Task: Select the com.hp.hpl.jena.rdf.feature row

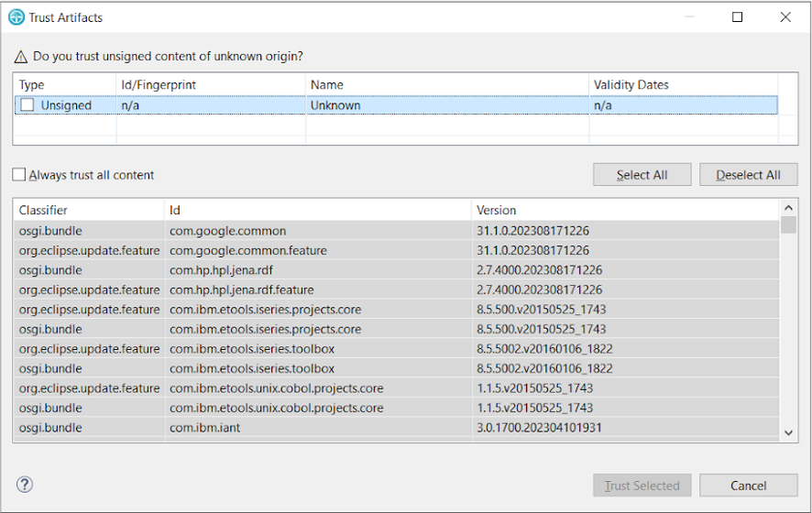Action: click(x=397, y=289)
